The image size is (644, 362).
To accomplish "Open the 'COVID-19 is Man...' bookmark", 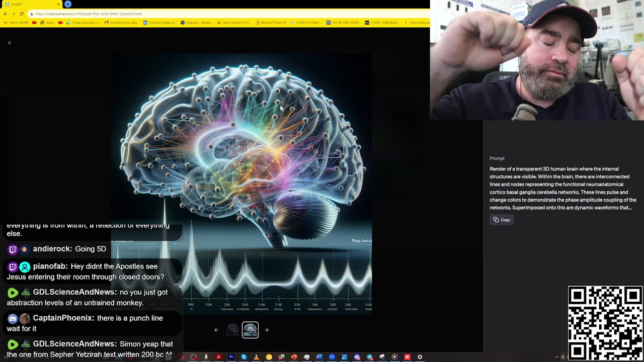I will pos(306,22).
